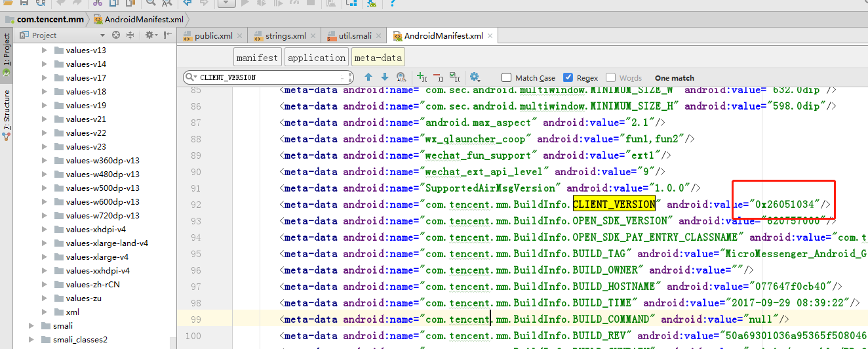Viewport: 868px width, 349px height.
Task: Click the Back navigation arrow in main toolbar
Action: pyautogui.click(x=187, y=3)
